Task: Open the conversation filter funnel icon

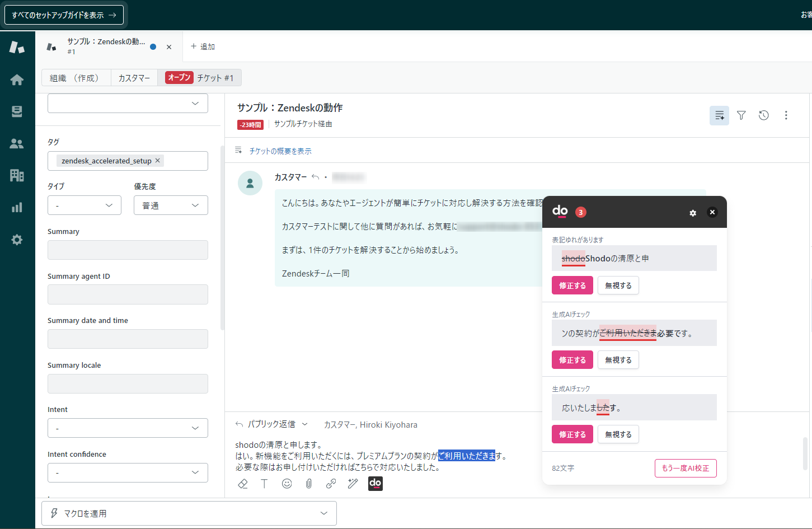Action: tap(741, 115)
